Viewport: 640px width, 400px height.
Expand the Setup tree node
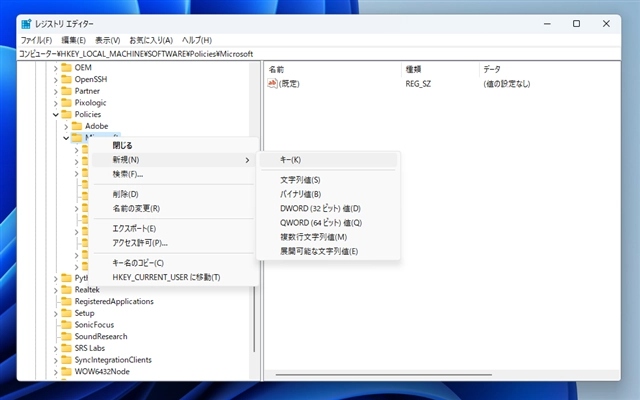coord(56,314)
